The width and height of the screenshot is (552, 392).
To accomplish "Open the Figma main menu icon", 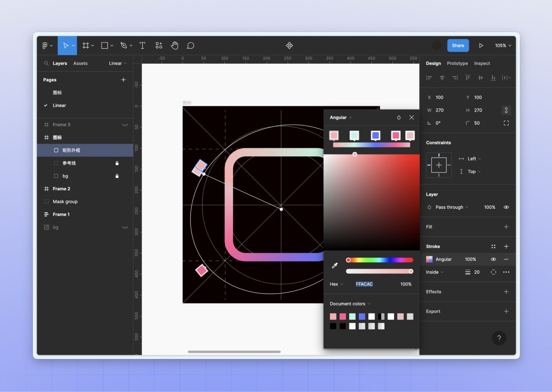I will 45,46.
